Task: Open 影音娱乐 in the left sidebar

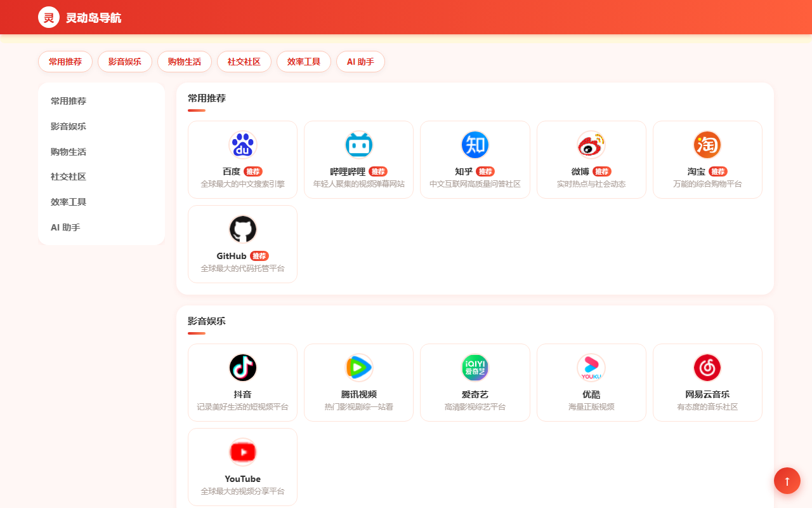Action: tap(101, 126)
